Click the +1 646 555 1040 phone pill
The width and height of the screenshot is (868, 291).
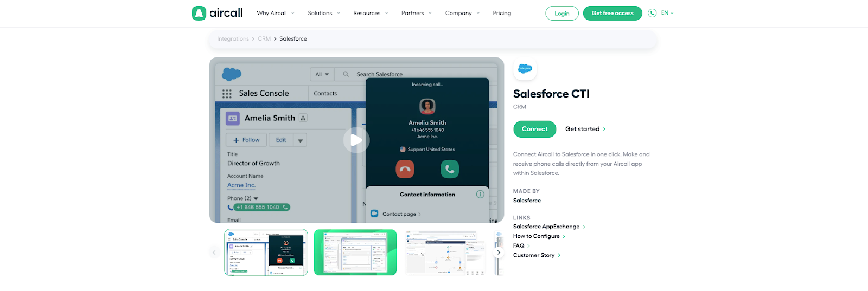coord(262,207)
